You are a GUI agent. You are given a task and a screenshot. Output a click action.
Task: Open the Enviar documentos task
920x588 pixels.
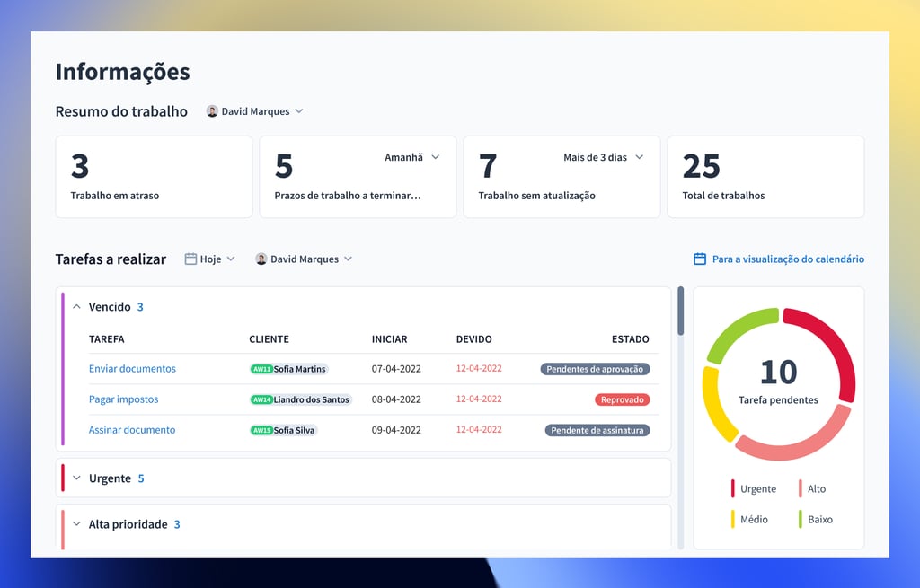(x=132, y=369)
